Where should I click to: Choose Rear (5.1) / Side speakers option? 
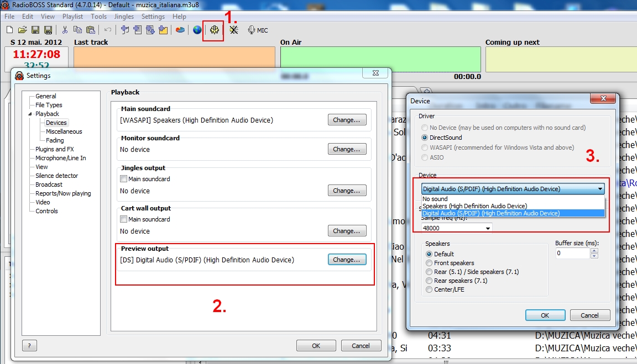[429, 272]
